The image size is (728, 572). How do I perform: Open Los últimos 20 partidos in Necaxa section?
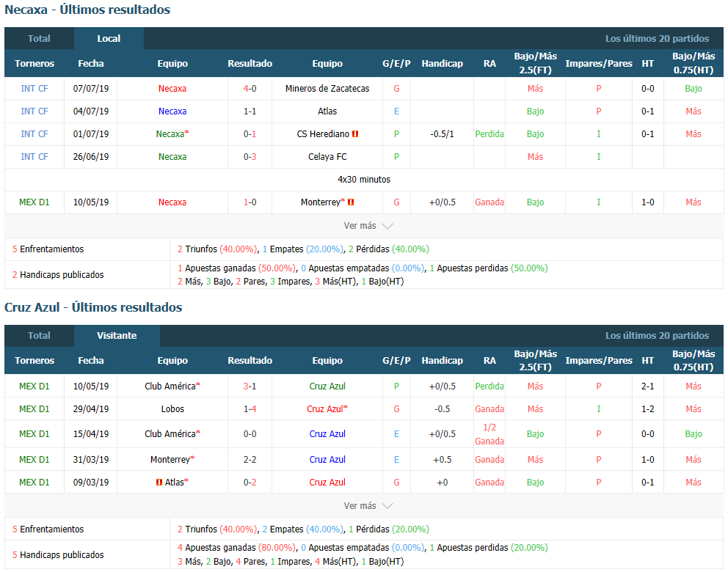click(x=657, y=39)
